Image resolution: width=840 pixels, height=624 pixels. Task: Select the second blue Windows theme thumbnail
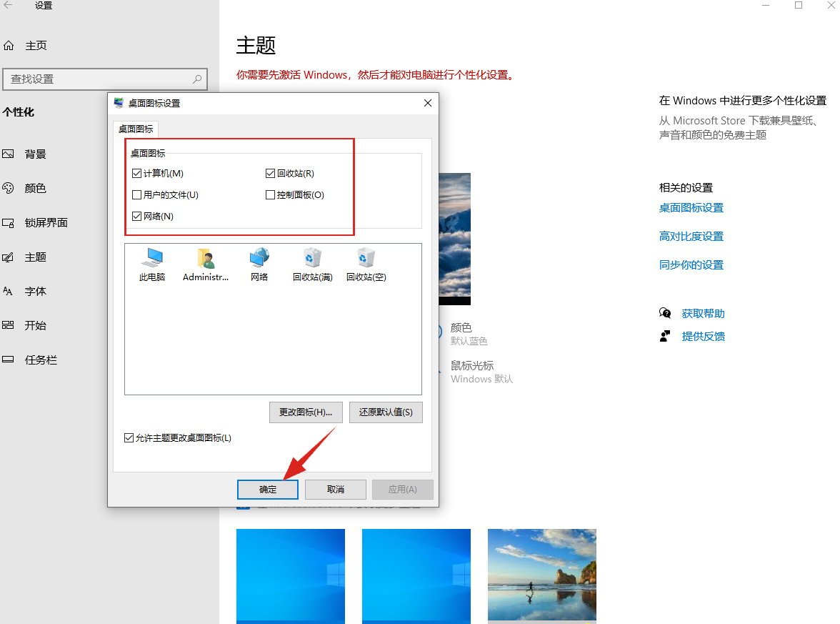[416, 576]
